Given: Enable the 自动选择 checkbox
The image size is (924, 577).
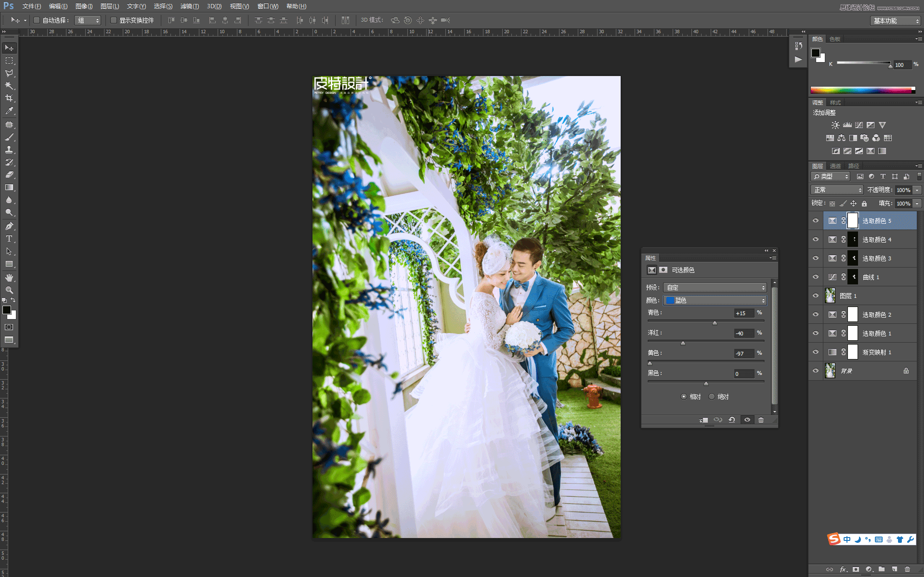Looking at the screenshot, I should (37, 20).
